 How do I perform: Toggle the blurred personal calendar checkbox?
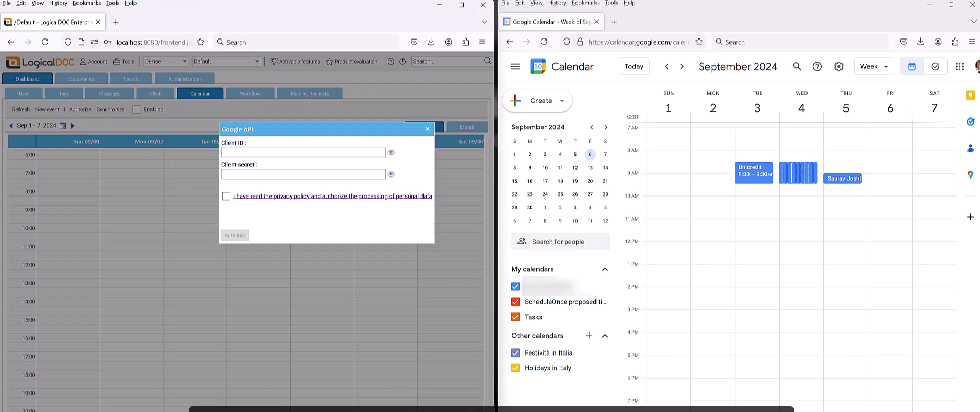pos(515,286)
